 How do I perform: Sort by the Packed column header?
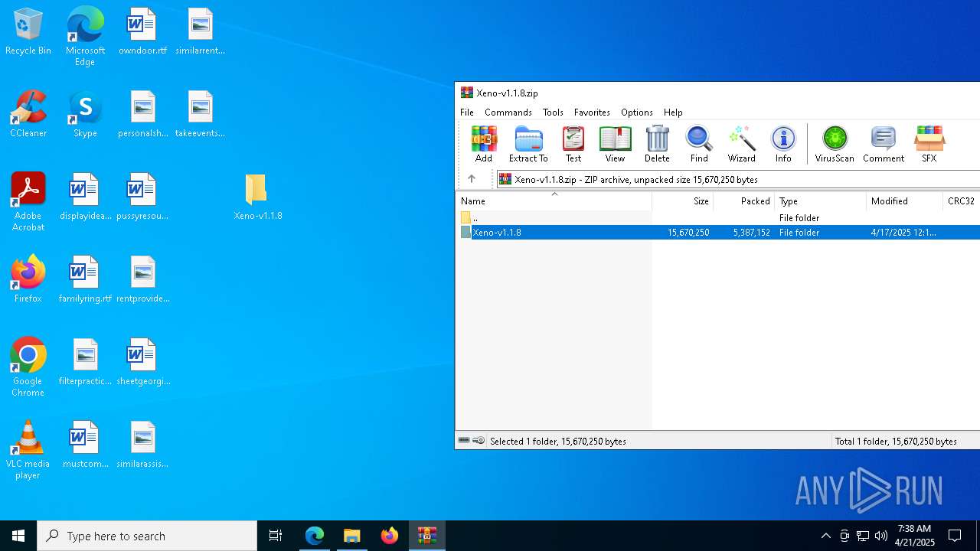click(x=744, y=201)
